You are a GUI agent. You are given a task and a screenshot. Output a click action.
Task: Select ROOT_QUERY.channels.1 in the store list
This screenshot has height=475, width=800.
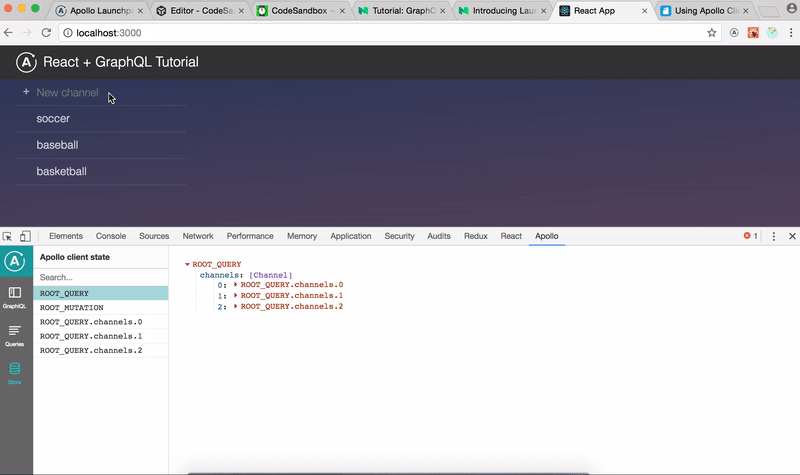tap(101, 336)
